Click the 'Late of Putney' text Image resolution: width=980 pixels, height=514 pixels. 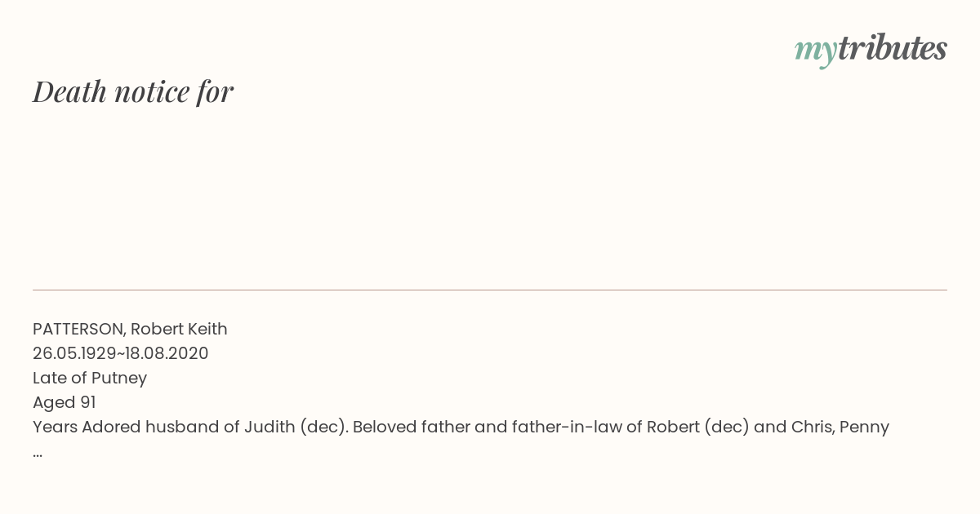pyautogui.click(x=90, y=378)
